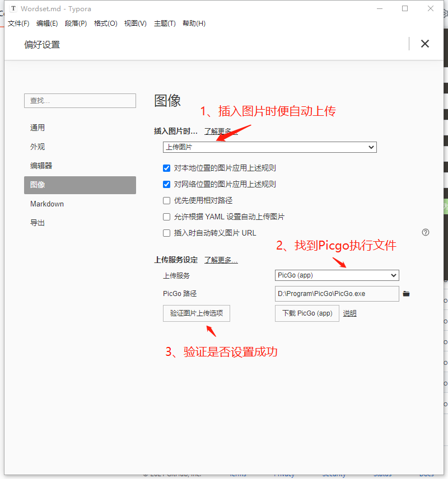Toggle apply rules to online images checkbox

(167, 184)
